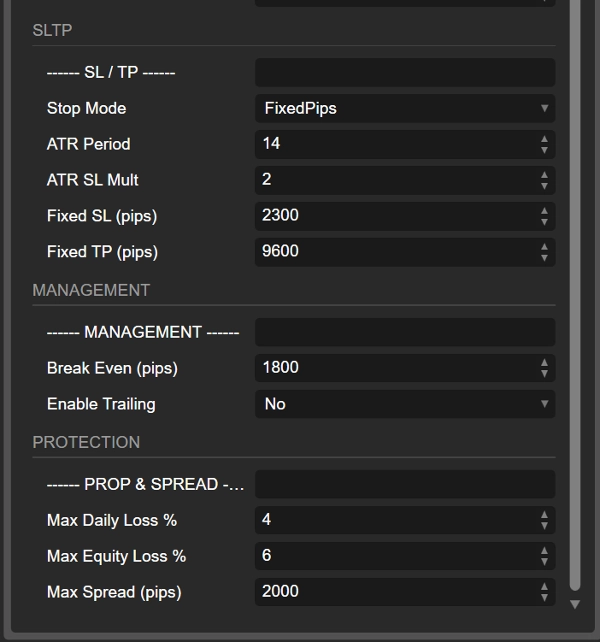Image resolution: width=600 pixels, height=642 pixels.
Task: Increase the ATR SL Mult value
Action: 544,175
